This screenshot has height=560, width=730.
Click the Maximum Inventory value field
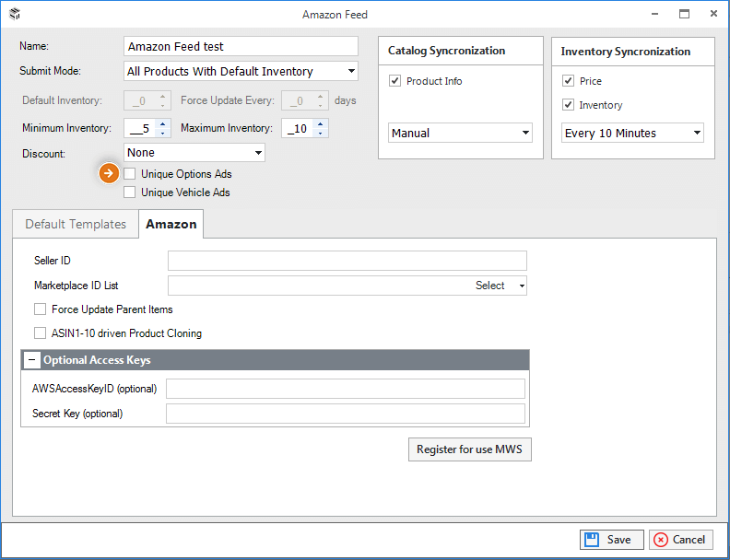[299, 128]
